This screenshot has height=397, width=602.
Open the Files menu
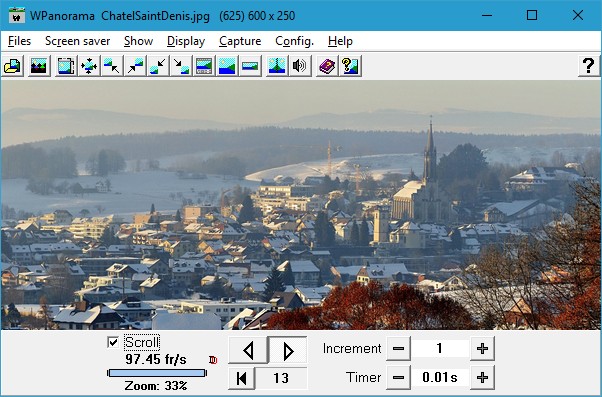(19, 41)
